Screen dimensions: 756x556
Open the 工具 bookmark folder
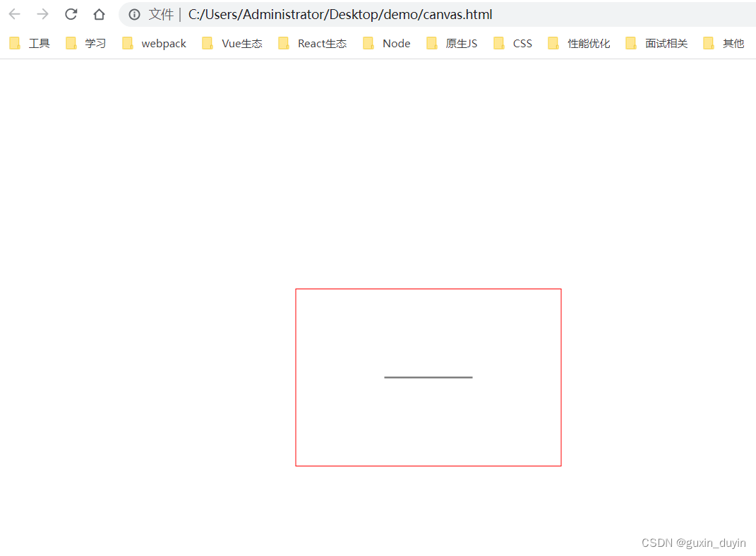(x=30, y=43)
